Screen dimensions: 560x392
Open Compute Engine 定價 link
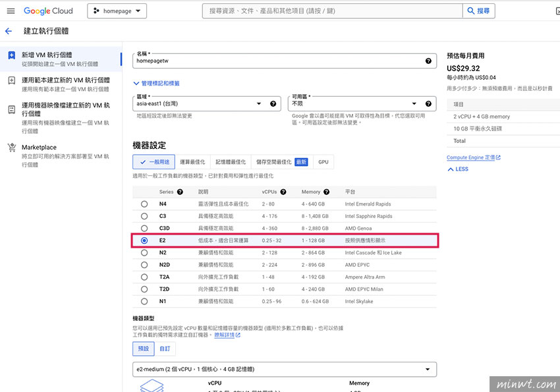(x=474, y=157)
